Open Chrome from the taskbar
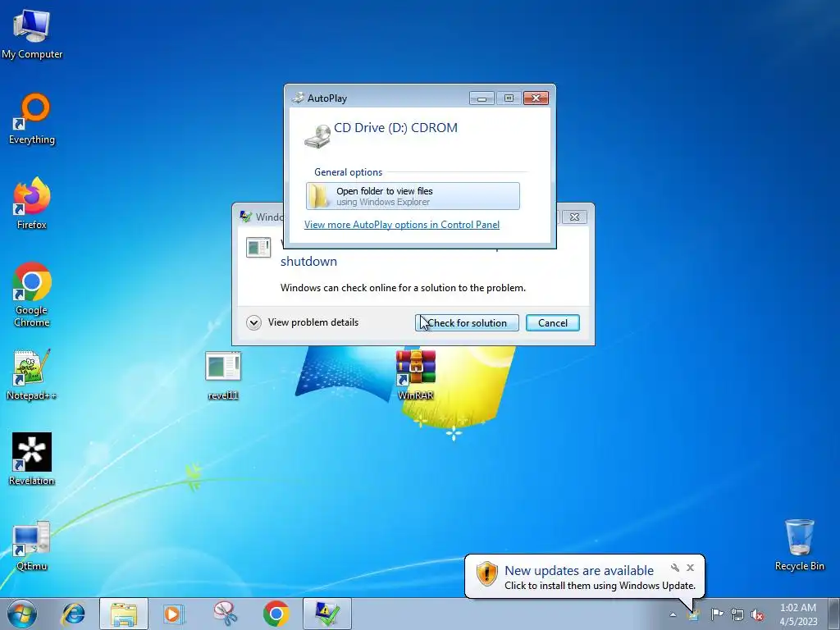840x630 pixels. click(276, 614)
